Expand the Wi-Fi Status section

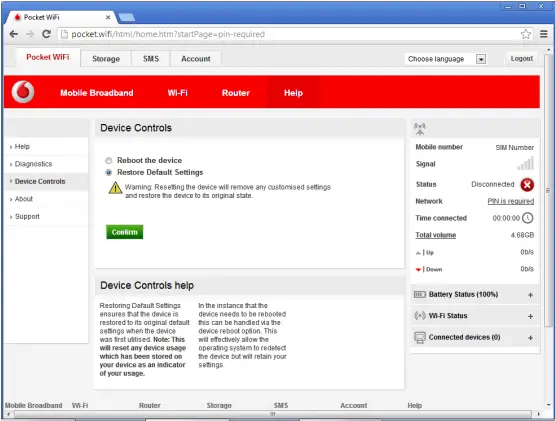530,316
